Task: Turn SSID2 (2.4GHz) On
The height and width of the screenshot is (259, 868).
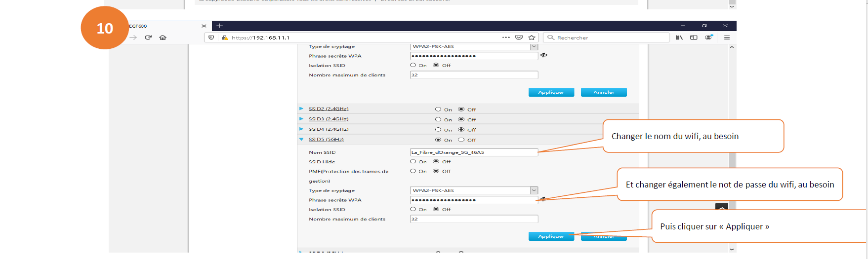Action: pyautogui.click(x=438, y=110)
